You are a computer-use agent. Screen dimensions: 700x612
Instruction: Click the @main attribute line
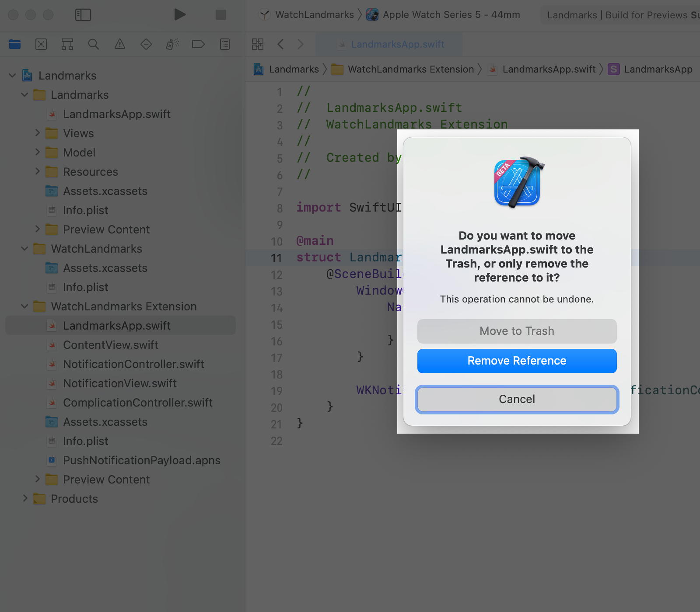coord(315,240)
